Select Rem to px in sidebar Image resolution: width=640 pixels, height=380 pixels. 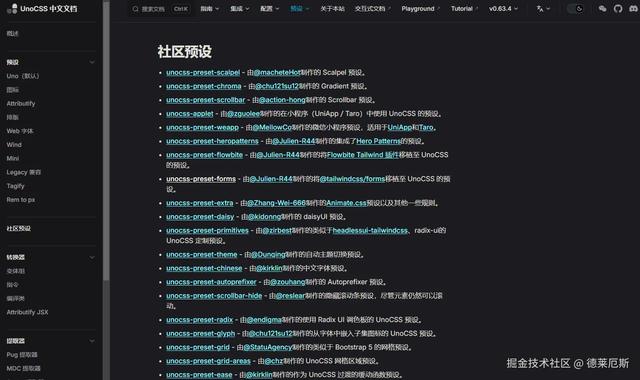[21, 200]
